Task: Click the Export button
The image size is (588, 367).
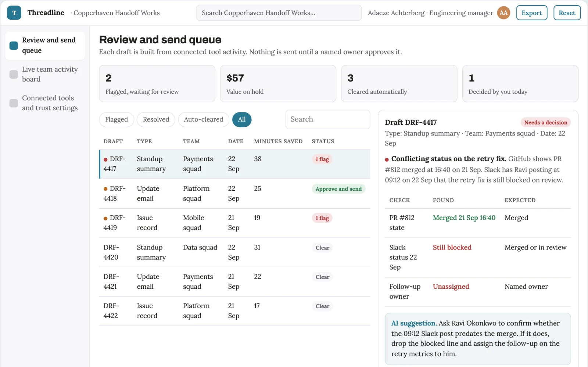Action: pyautogui.click(x=532, y=13)
